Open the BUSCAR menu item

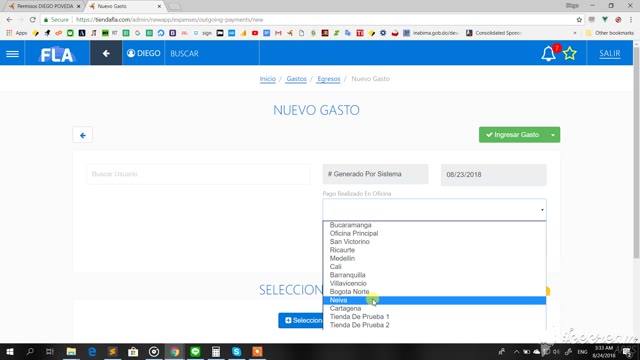184,53
